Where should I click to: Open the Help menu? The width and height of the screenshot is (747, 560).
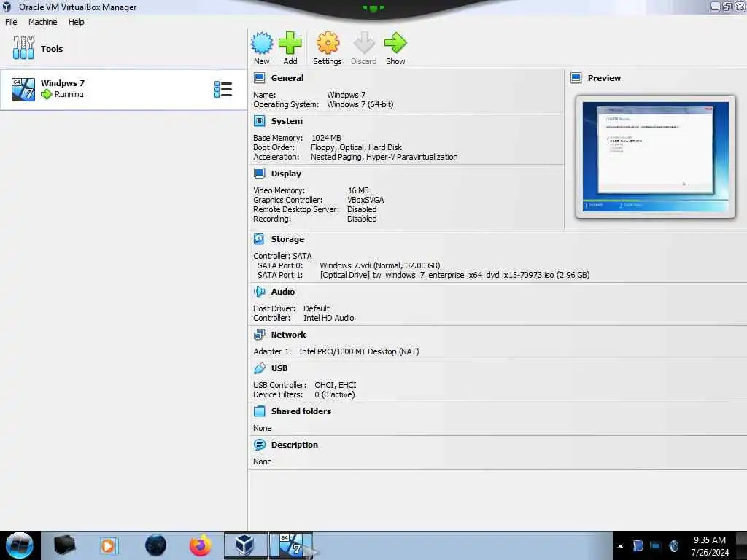point(76,22)
